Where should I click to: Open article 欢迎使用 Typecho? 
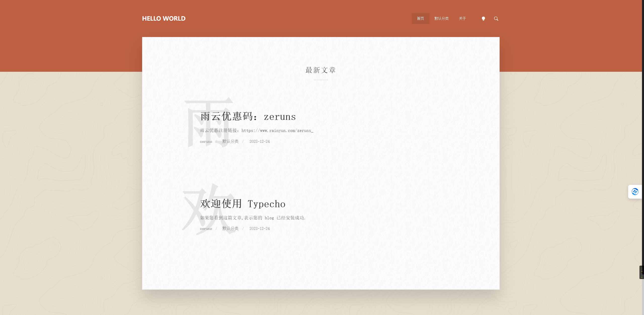point(243,204)
